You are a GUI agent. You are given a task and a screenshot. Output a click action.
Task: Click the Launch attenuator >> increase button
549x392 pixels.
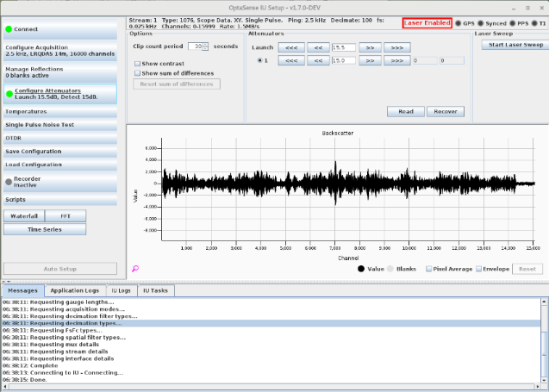pyautogui.click(x=370, y=48)
